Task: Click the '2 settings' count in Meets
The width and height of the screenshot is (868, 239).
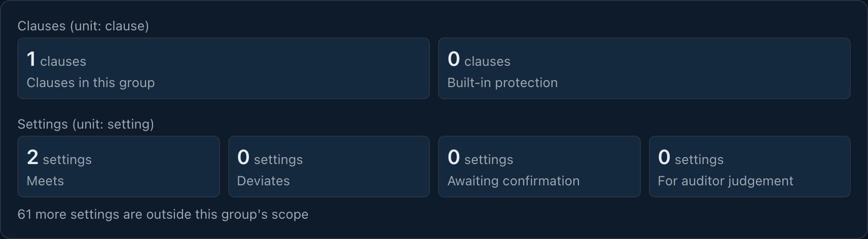Action: [x=59, y=158]
